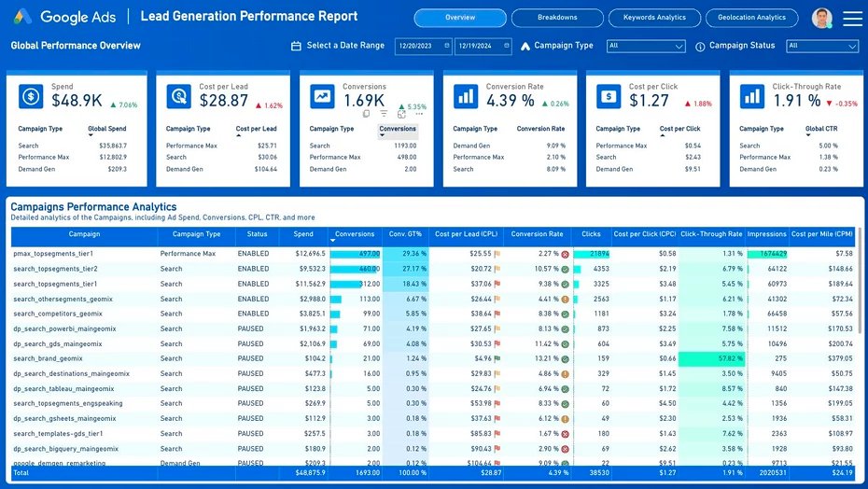Click the Total row label

[21, 473]
